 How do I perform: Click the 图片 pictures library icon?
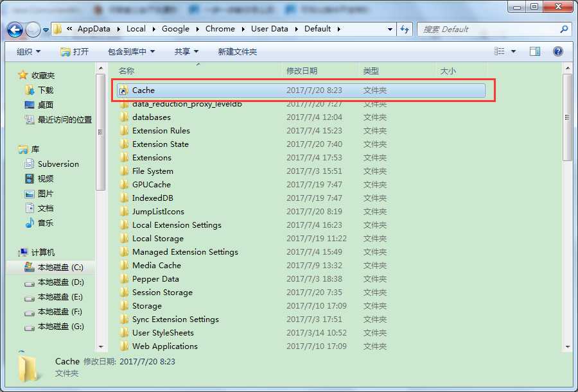point(30,193)
